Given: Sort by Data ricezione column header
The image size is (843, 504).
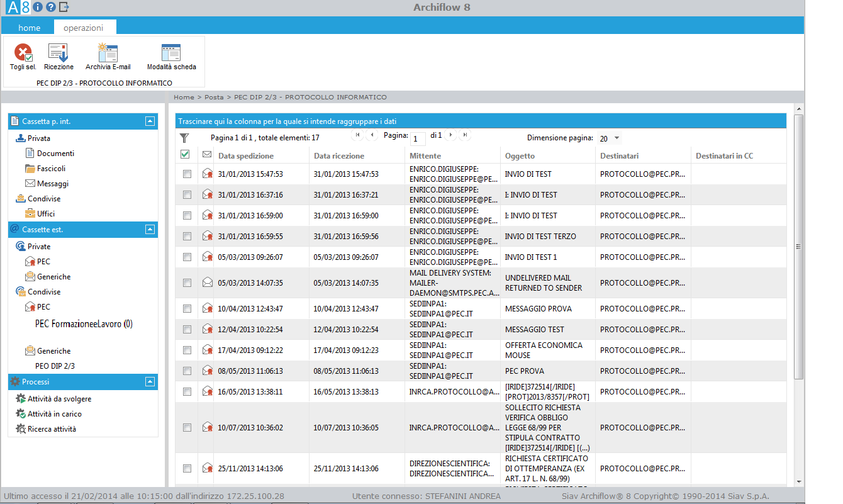Looking at the screenshot, I should pyautogui.click(x=339, y=155).
